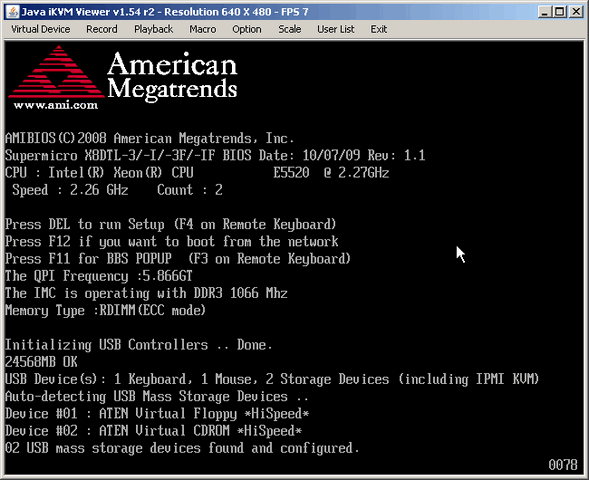Screen dimensions: 589x480
Task: Click the 0078 POST code
Action: coord(563,465)
